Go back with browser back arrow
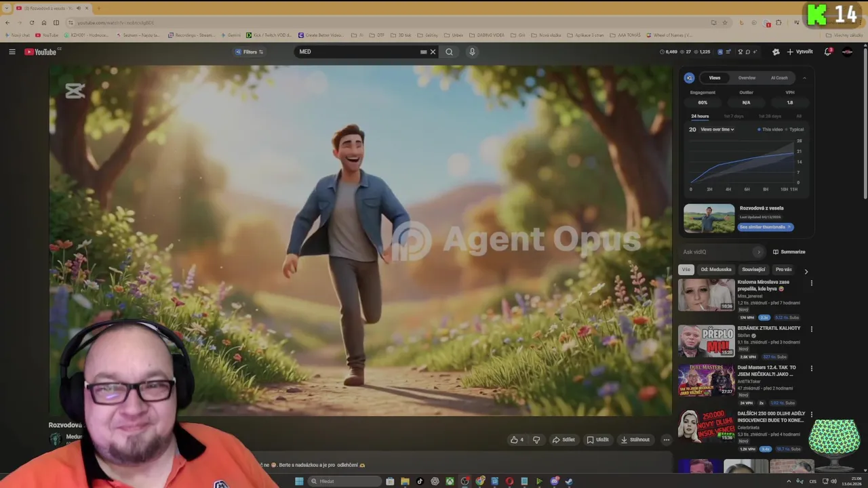This screenshot has height=488, width=868. coord(7,22)
